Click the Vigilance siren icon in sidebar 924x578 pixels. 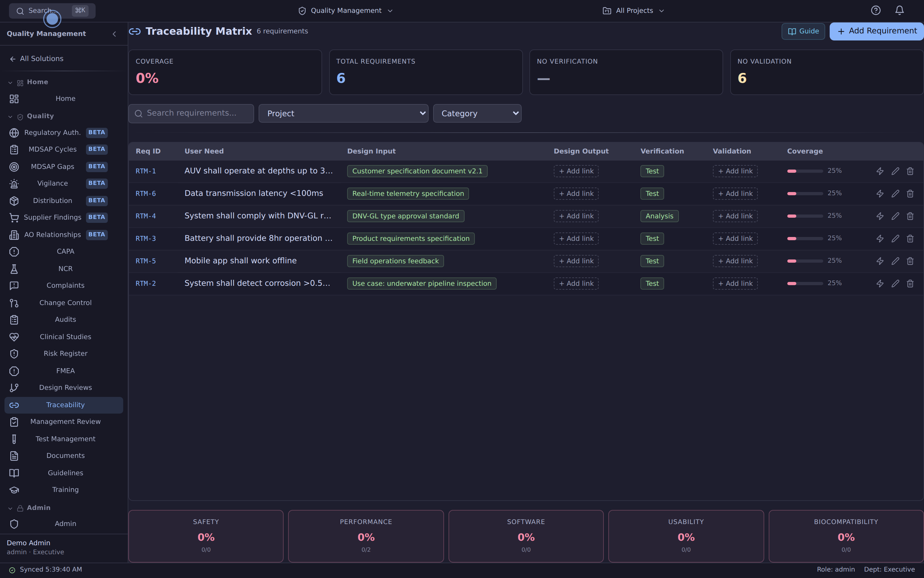point(14,184)
